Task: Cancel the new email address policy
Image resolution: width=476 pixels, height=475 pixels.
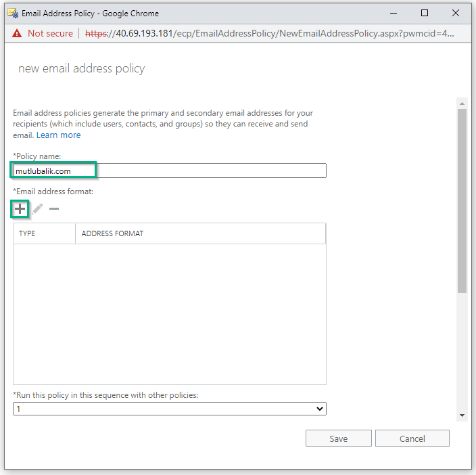Action: point(412,438)
